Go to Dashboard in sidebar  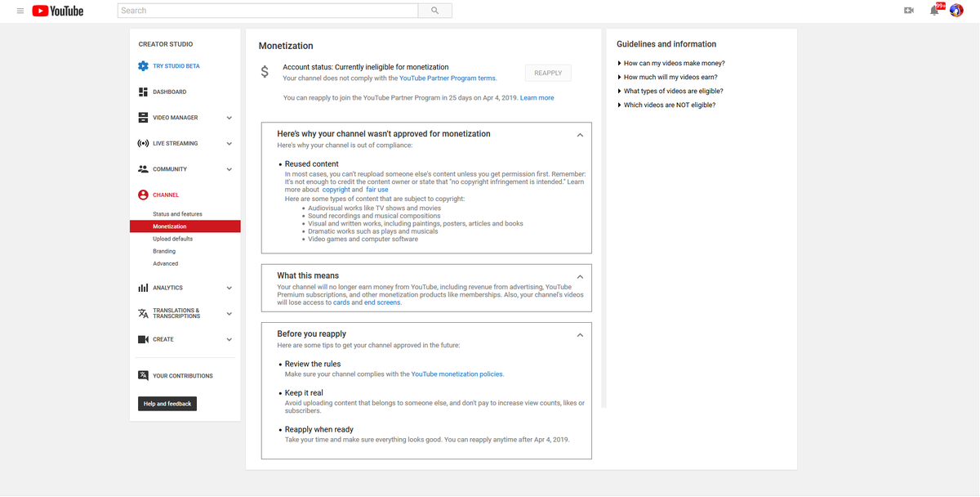[169, 92]
